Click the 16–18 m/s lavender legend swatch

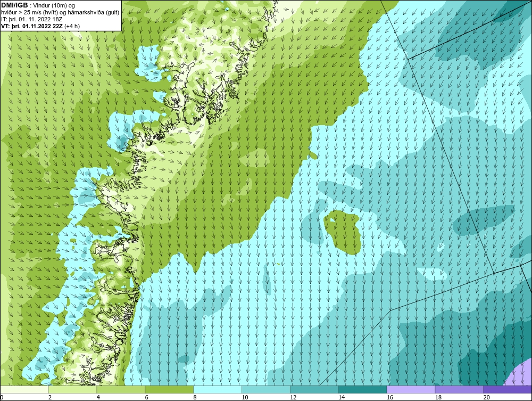(411, 389)
